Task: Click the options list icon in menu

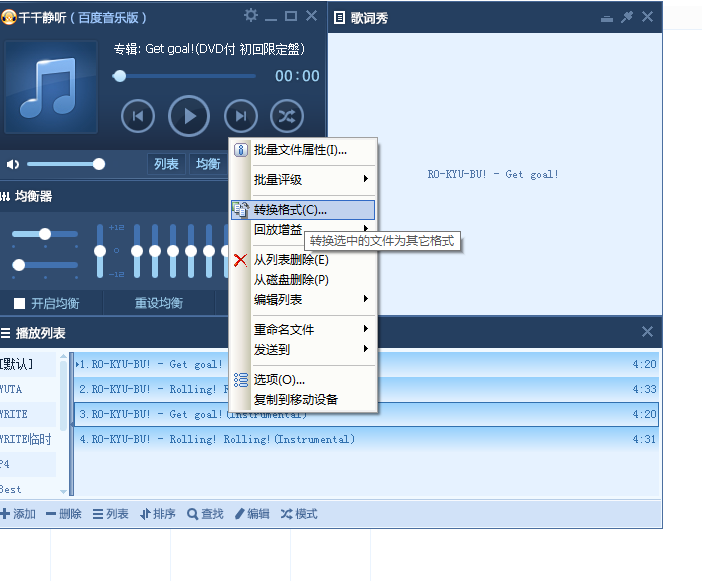Action: point(241,380)
